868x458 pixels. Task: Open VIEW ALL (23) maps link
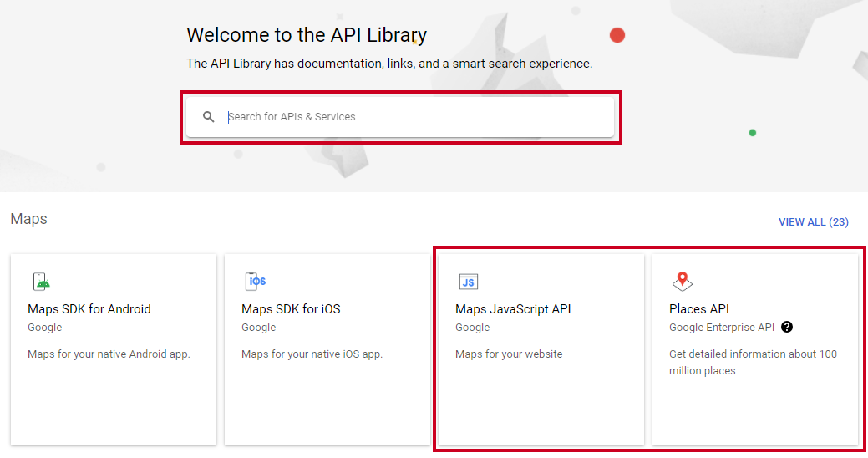click(x=813, y=222)
